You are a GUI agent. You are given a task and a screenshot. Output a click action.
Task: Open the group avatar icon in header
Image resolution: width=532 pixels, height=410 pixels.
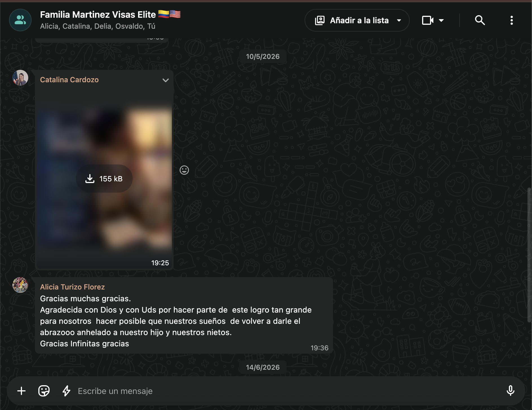(20, 20)
